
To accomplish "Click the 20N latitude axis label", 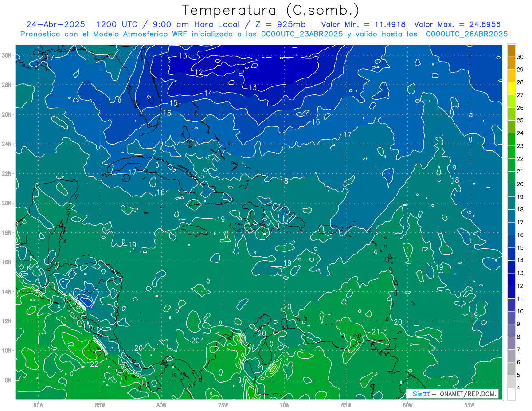I will (7, 203).
